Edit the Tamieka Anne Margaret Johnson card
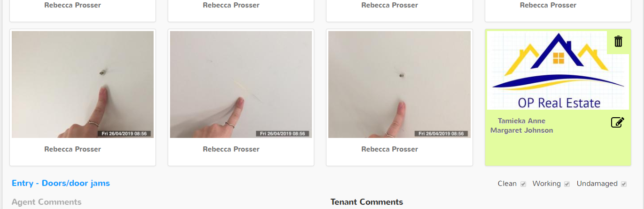This screenshot has height=209, width=644. pos(618,122)
